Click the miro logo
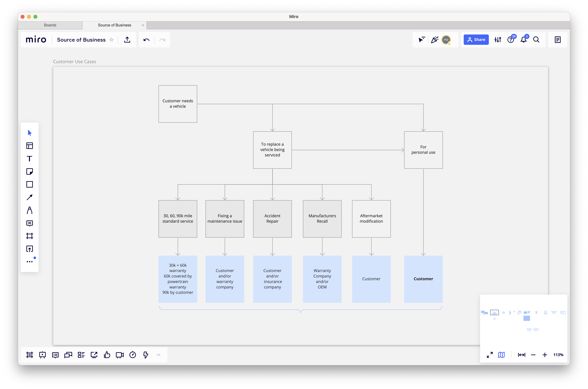 [x=36, y=39]
